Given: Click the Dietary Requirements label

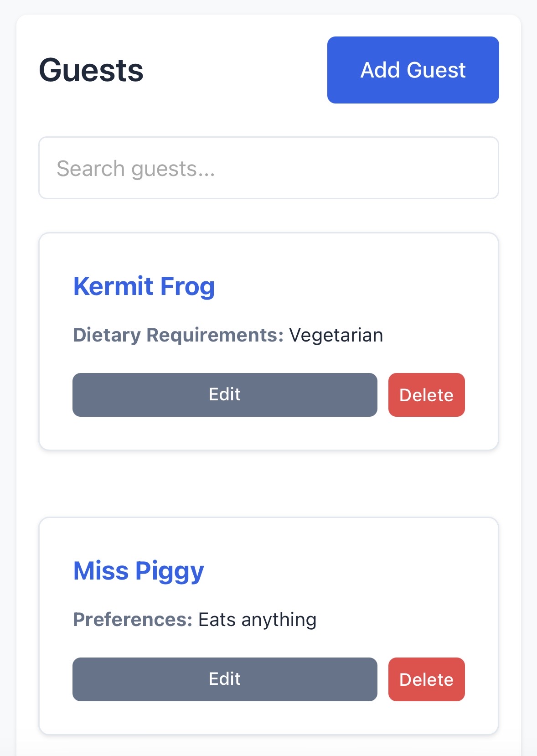Looking at the screenshot, I should pos(178,335).
